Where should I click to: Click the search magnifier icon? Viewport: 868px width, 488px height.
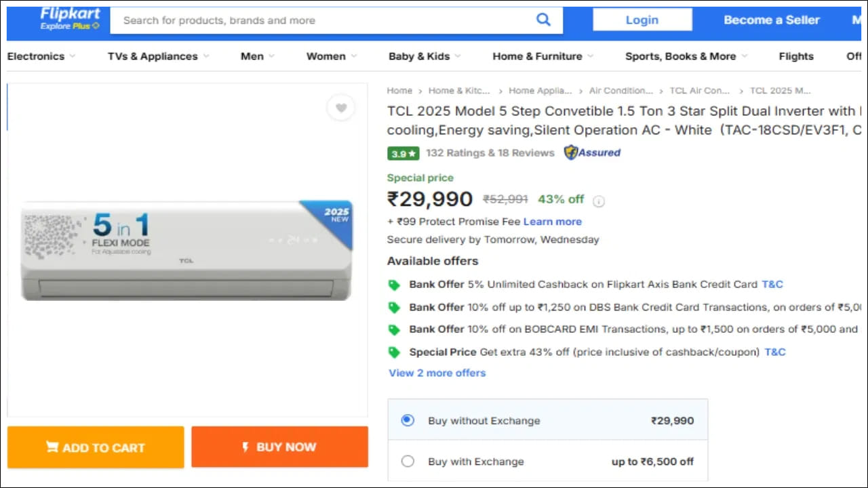pos(543,20)
